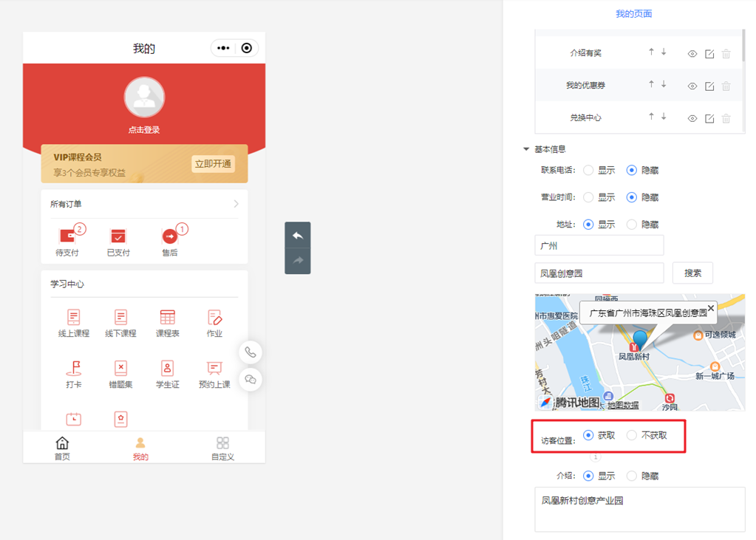Expand 所有订单 with the chevron
The width and height of the screenshot is (756, 540).
[x=236, y=204]
